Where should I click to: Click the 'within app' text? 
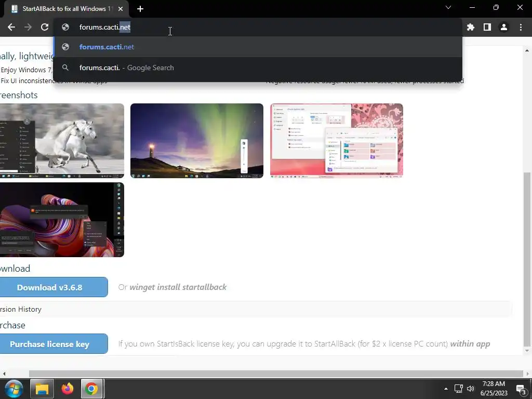[x=470, y=344]
